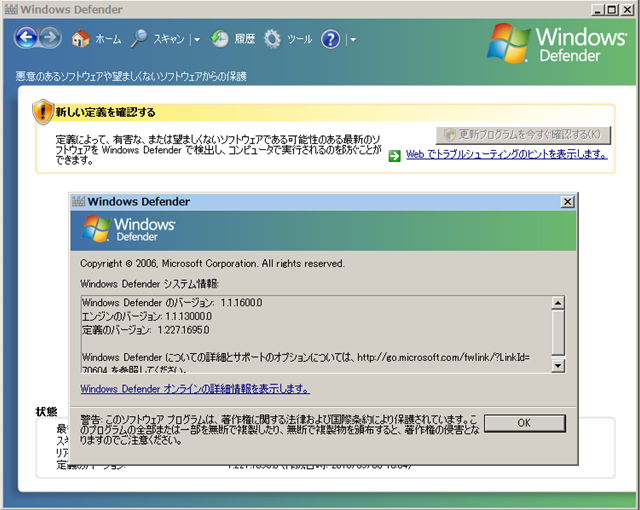Screen dimensions: 640x510
Task: Open the Windows Defender online details link
Action: (x=195, y=389)
